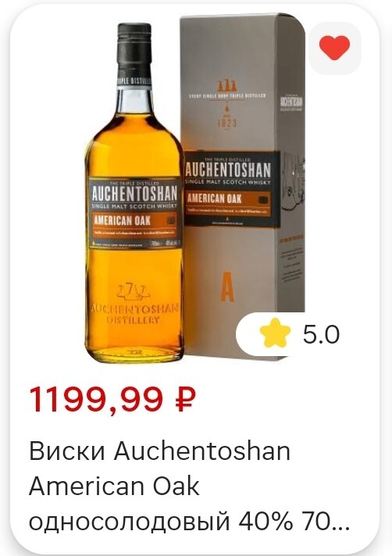Click the 1823 emblem on the box
Image resolution: width=392 pixels, height=556 pixels.
226,123
